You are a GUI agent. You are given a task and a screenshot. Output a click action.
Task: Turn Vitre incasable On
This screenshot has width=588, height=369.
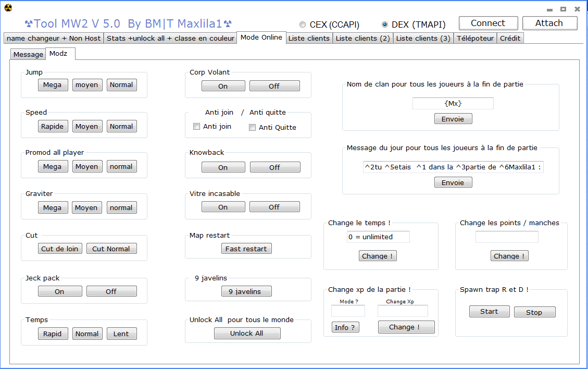(223, 207)
